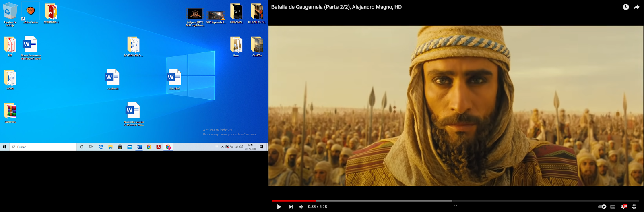Select the CAMERA folder icon

point(257,46)
